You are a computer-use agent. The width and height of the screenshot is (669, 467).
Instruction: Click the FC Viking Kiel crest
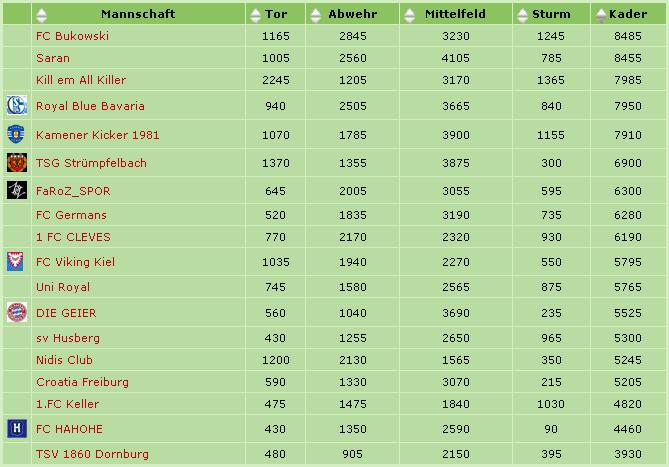coord(15,262)
